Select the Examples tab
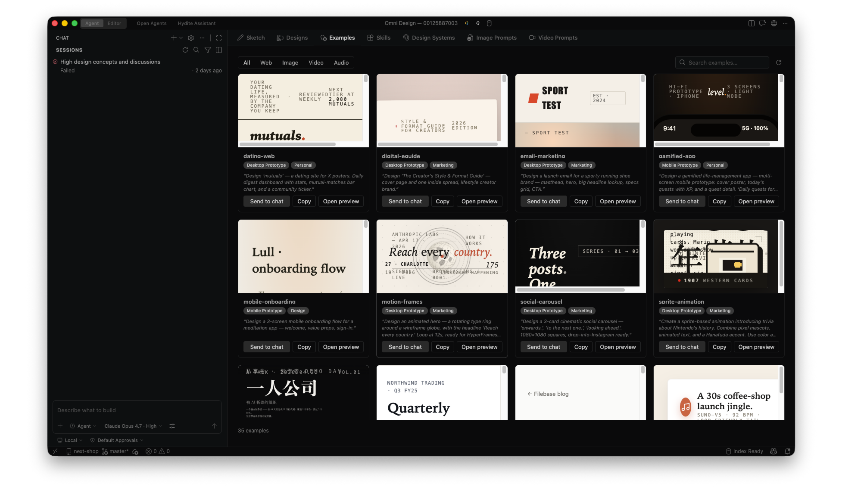Viewport: 868px width, 488px height. [337, 38]
